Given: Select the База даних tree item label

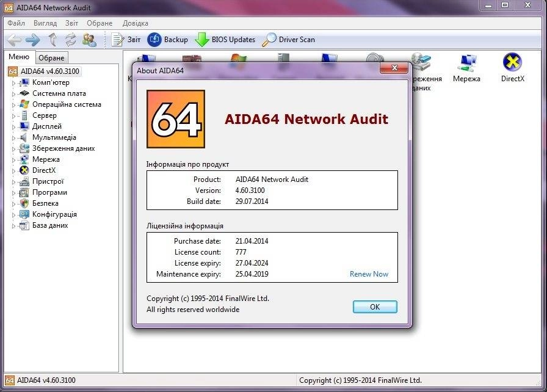Looking at the screenshot, I should [x=50, y=225].
